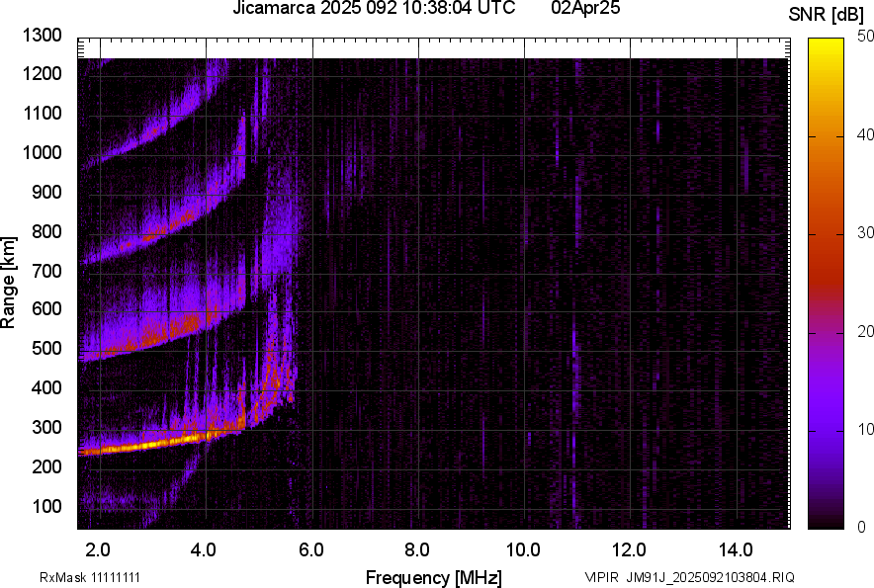The image size is (874, 588).
Task: Click the VIPIR .RIQ filename label
Action: (x=689, y=577)
